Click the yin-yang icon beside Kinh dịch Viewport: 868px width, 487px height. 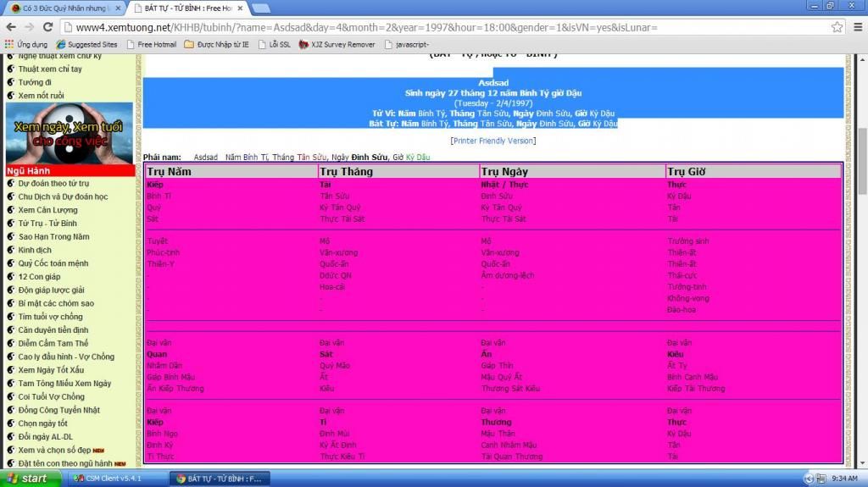[x=10, y=250]
